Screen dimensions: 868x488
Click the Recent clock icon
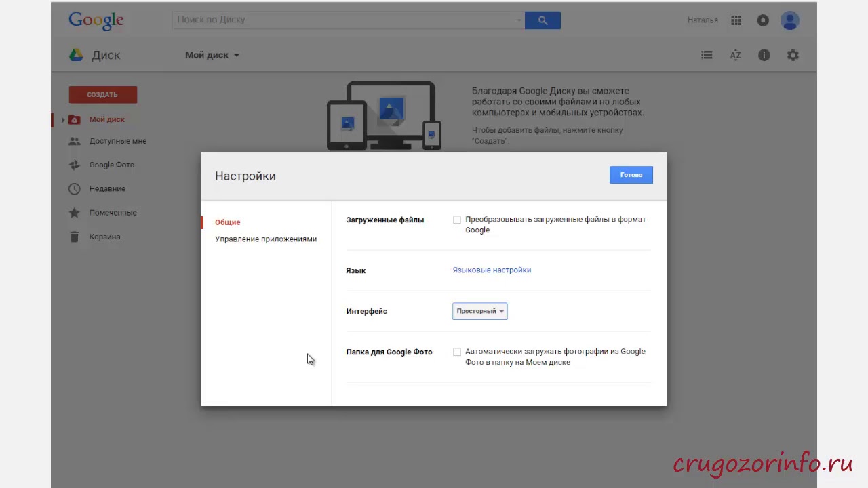[75, 188]
